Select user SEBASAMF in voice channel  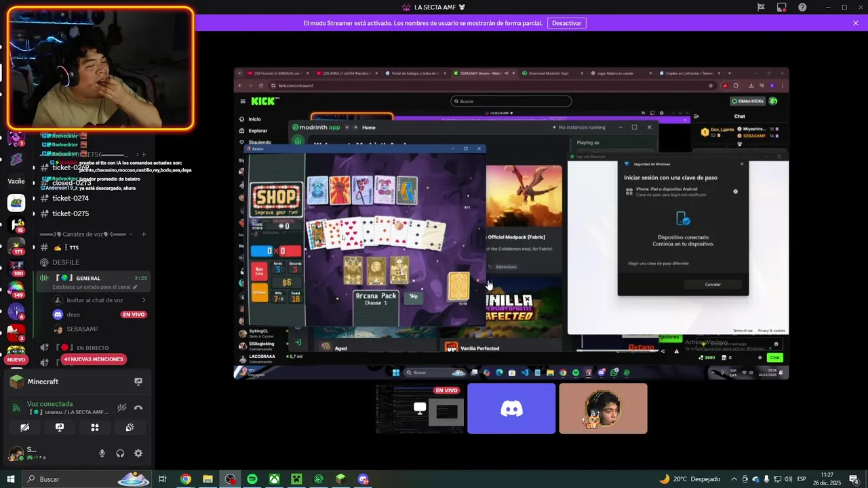[82, 329]
